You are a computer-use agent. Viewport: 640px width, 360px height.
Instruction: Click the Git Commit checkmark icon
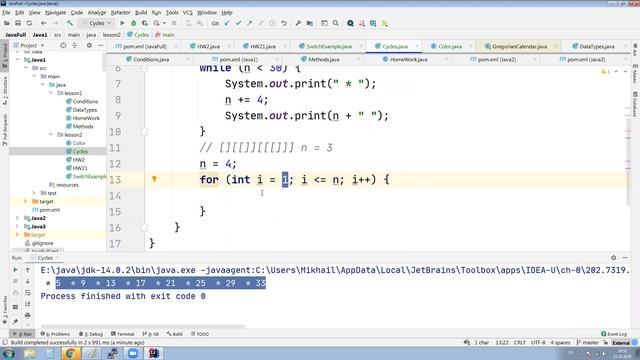tap(238, 23)
